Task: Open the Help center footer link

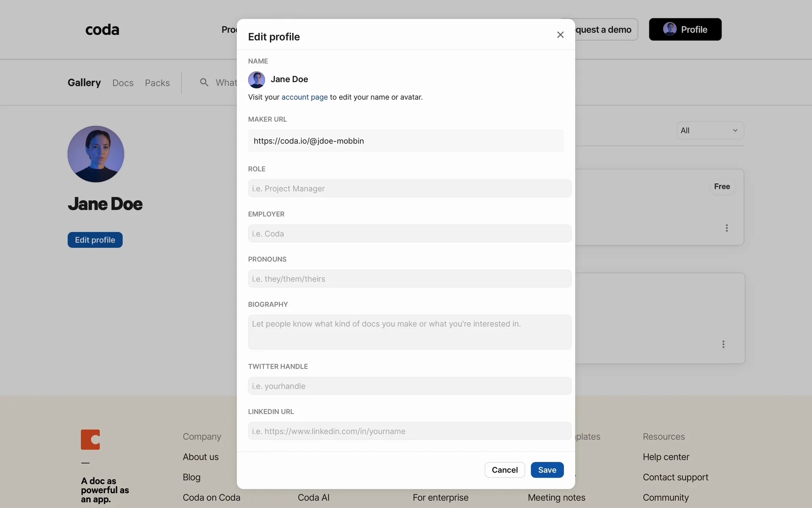Action: pyautogui.click(x=666, y=457)
